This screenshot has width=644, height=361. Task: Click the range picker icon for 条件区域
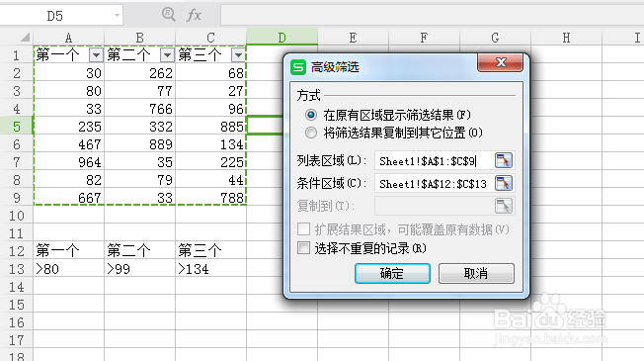pos(504,183)
